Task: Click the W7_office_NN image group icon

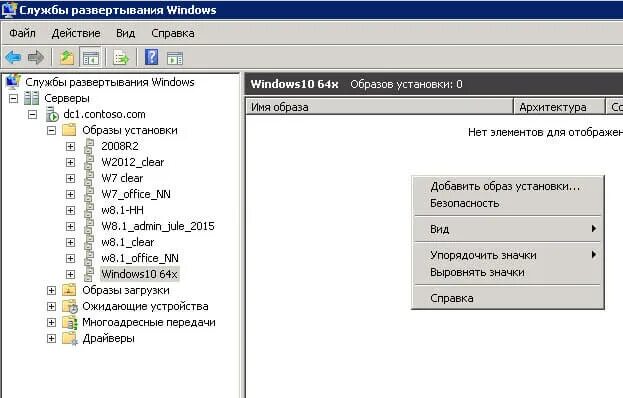Action: tap(89, 194)
